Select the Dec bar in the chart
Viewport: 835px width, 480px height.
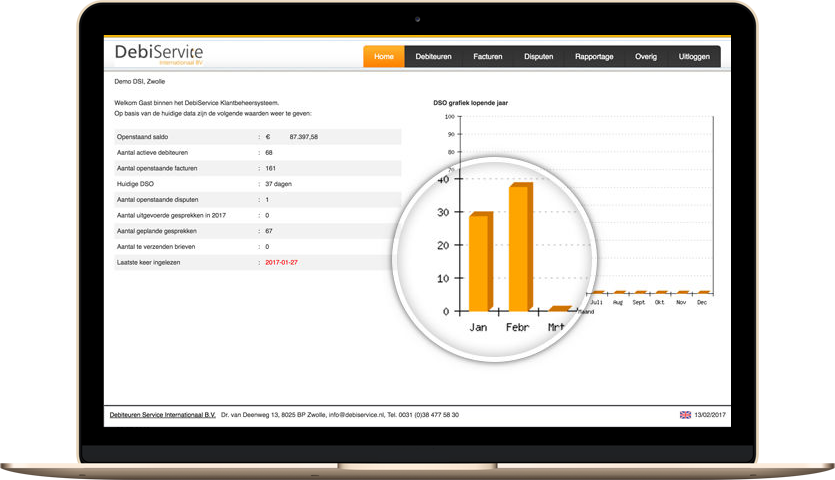(x=703, y=292)
